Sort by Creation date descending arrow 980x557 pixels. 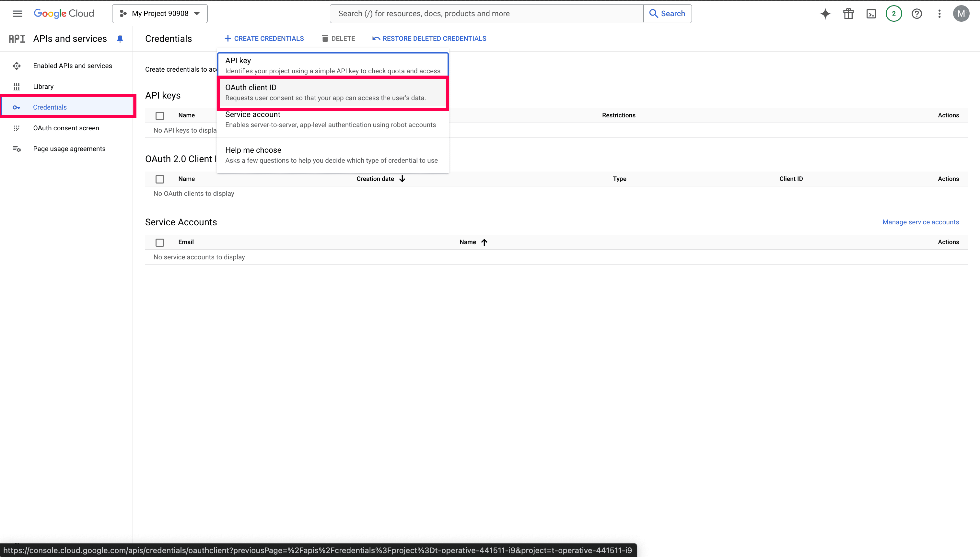[x=402, y=179]
